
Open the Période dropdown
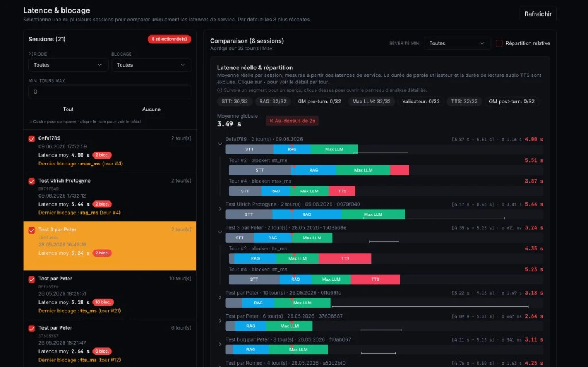68,65
